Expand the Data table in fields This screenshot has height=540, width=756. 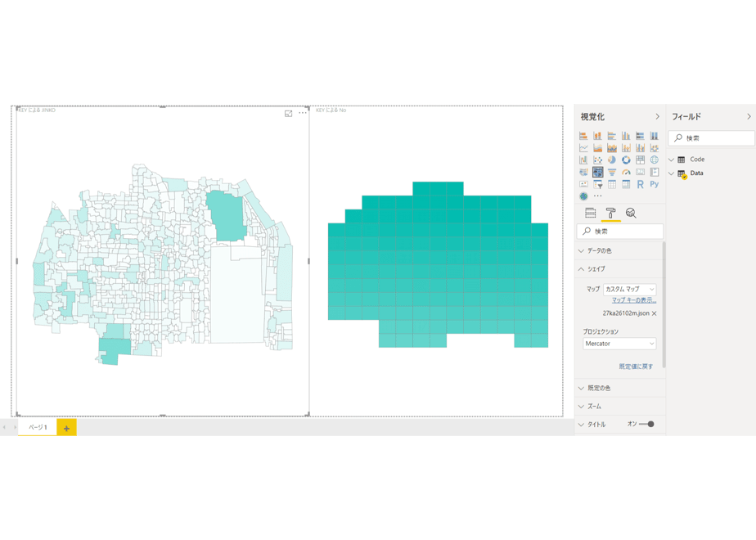[x=671, y=173]
